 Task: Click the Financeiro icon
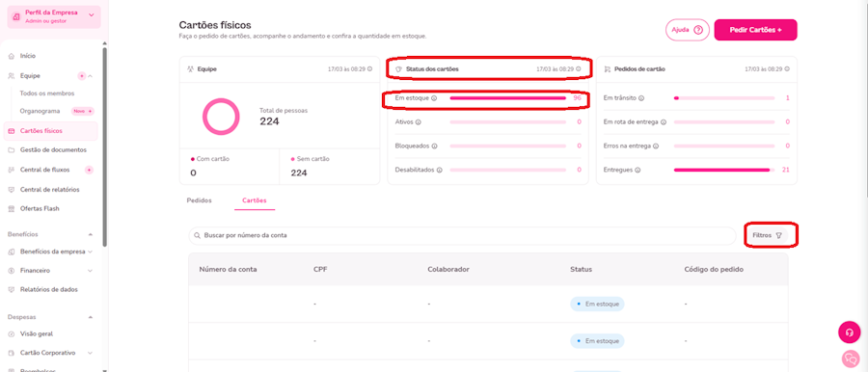click(x=11, y=271)
